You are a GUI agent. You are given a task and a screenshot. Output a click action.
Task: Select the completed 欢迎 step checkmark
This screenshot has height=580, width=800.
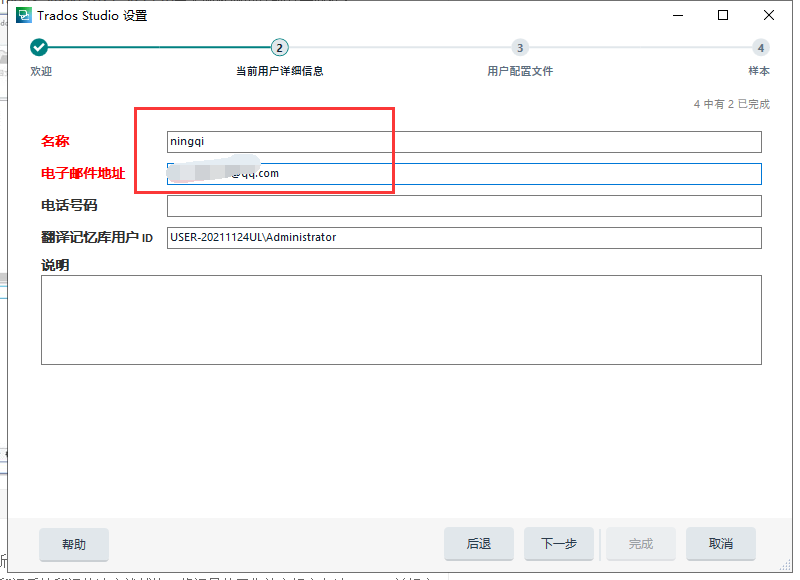pos(39,47)
